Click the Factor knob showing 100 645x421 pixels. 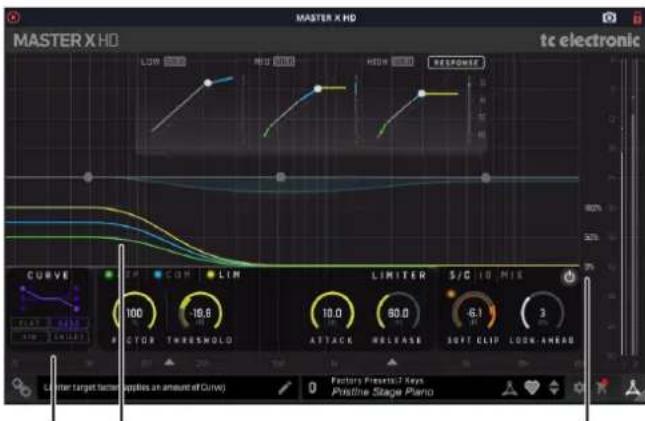click(134, 314)
